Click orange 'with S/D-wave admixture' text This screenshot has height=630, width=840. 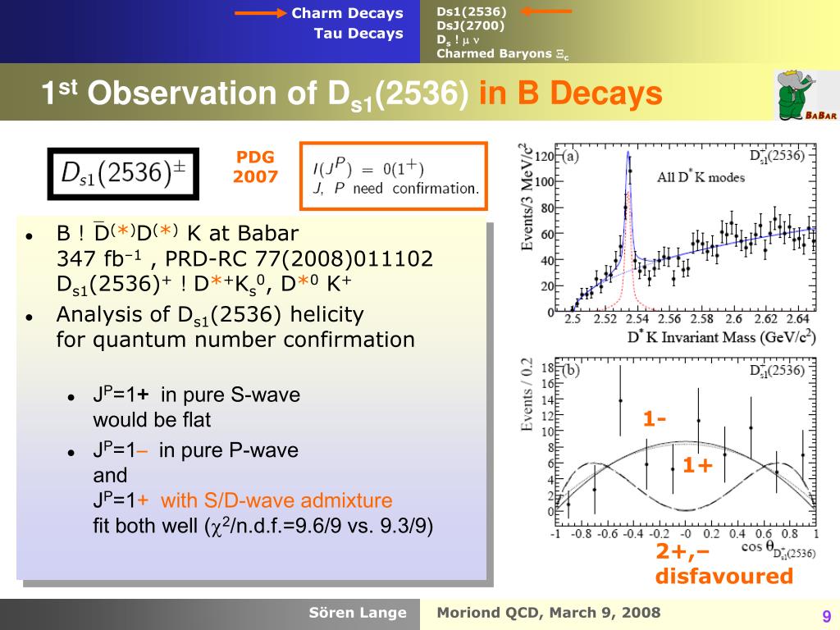[x=276, y=500]
